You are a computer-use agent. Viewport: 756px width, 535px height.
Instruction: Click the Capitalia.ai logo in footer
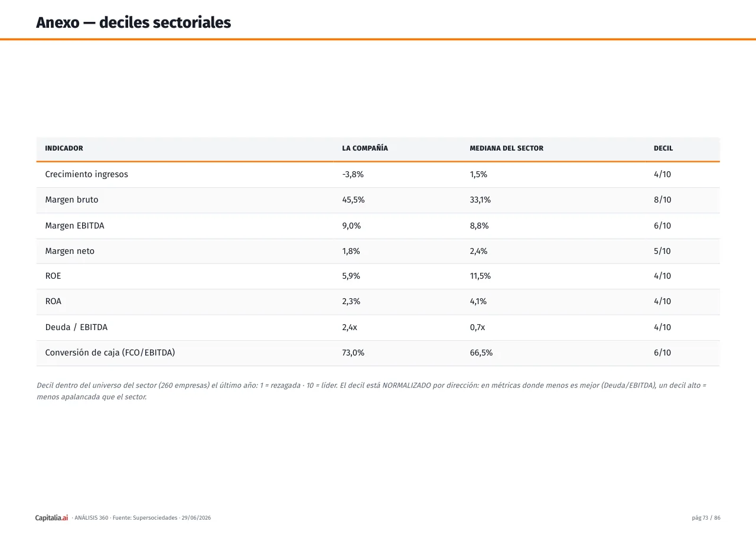51,518
